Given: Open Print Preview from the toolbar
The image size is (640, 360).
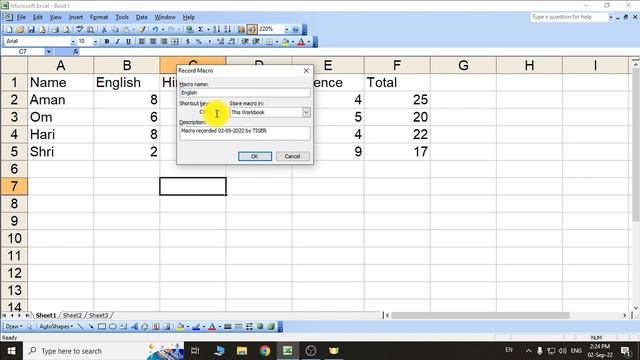Looking at the screenshot, I should 67,29.
